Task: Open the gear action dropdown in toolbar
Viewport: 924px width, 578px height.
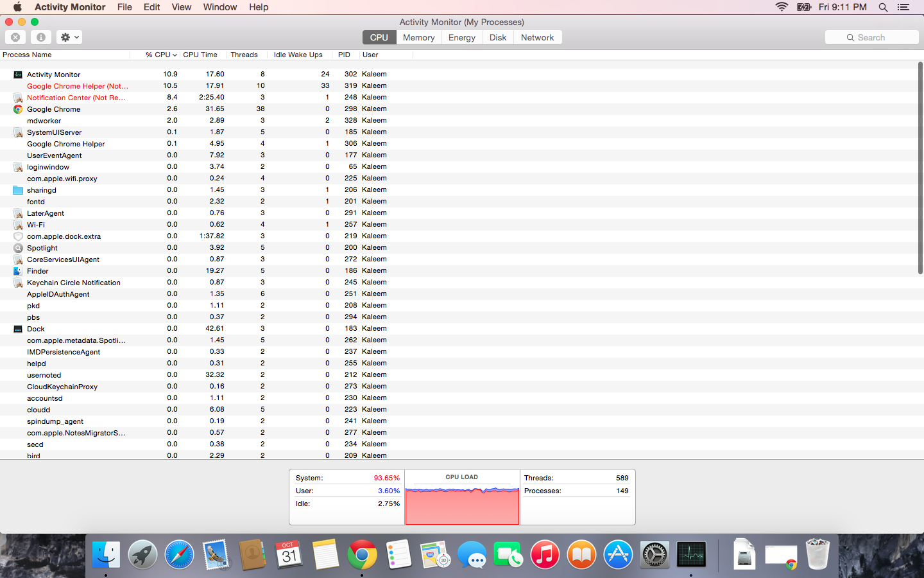Action: 69,37
